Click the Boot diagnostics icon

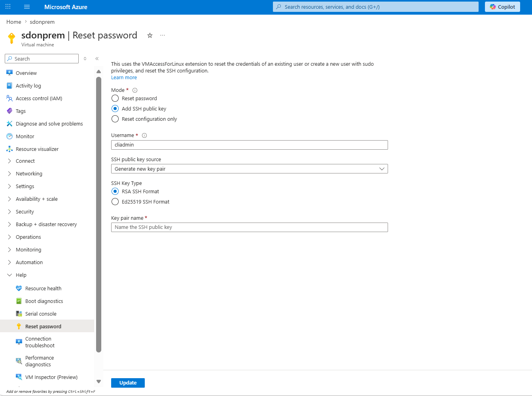19,301
